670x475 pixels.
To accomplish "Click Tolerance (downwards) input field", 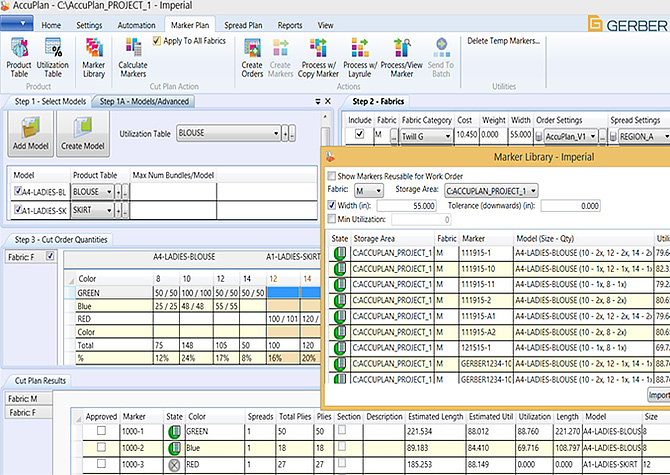I will coord(570,206).
